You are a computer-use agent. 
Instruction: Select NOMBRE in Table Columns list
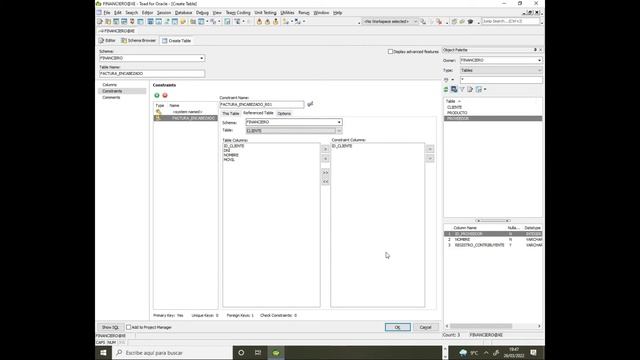coord(231,155)
